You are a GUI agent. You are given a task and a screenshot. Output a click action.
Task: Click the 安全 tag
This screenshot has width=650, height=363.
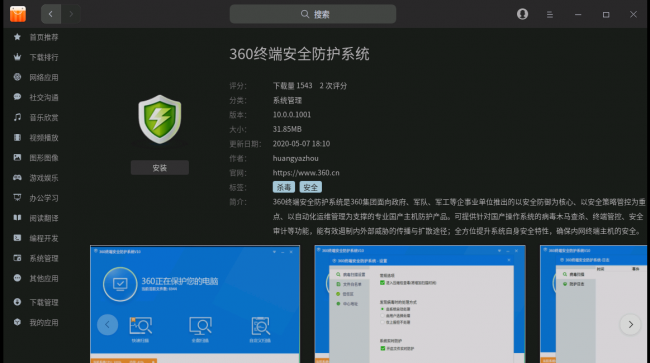[310, 187]
